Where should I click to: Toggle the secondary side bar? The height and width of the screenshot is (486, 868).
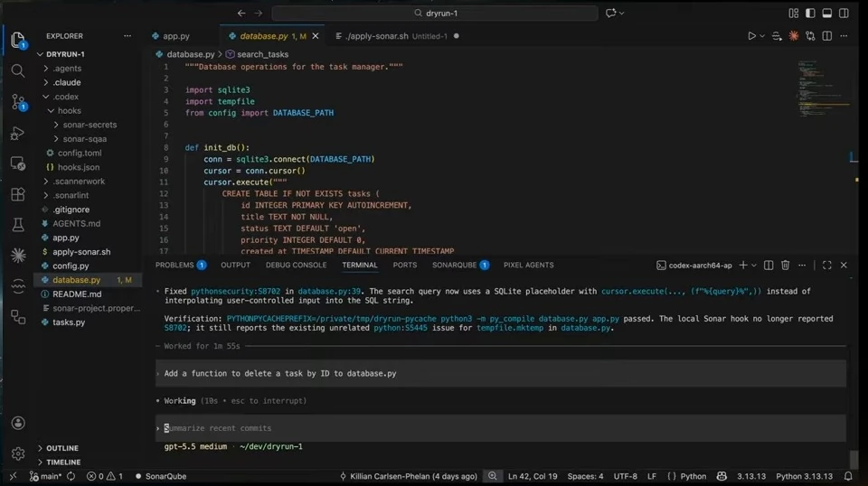(x=844, y=13)
